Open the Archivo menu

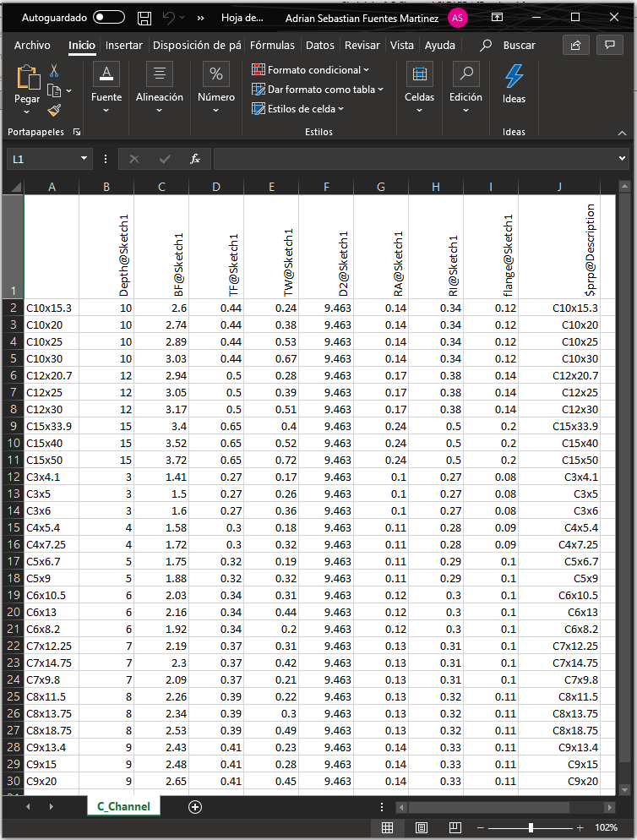pyautogui.click(x=32, y=46)
